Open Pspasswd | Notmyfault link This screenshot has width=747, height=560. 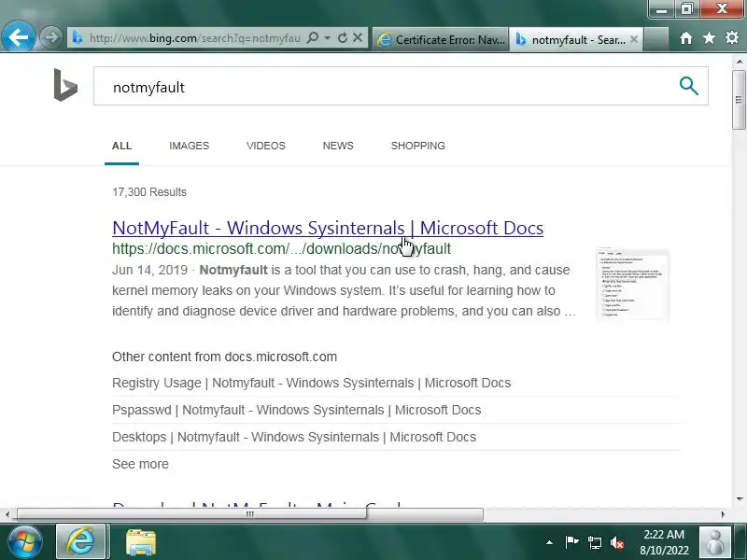(x=296, y=410)
